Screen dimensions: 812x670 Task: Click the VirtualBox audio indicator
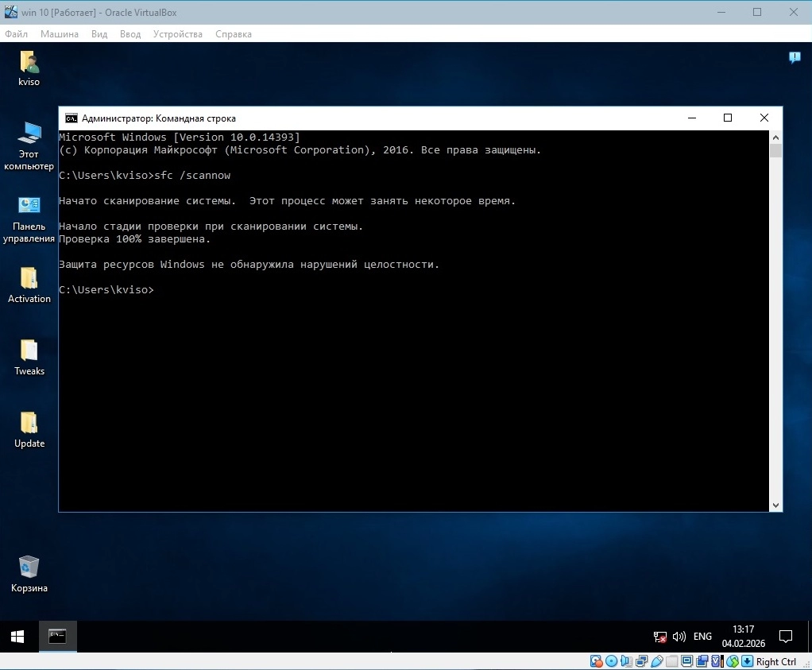click(627, 661)
